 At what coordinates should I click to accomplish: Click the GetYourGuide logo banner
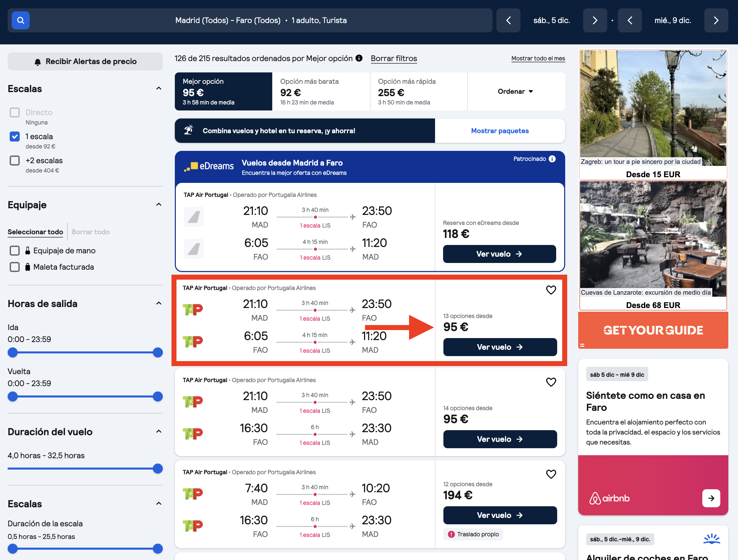[x=653, y=330]
